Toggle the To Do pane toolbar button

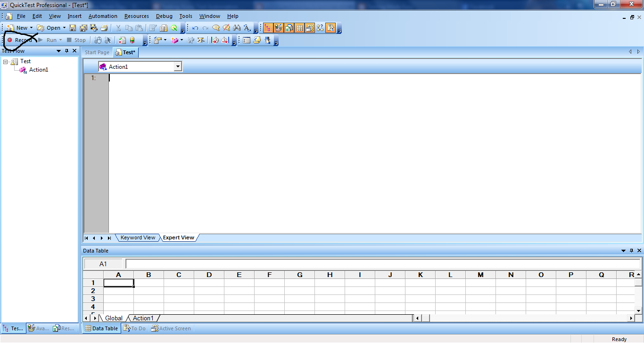pyautogui.click(x=331, y=28)
